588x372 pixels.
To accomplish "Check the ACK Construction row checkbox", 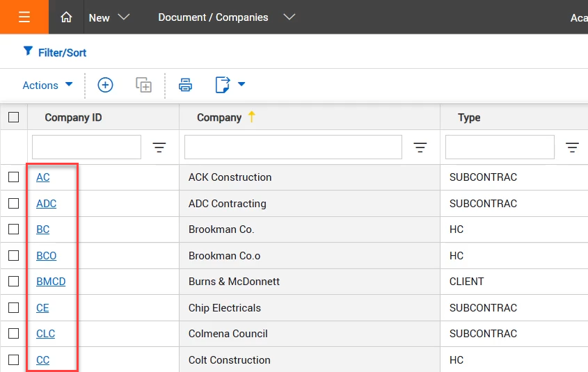I will [x=13, y=177].
